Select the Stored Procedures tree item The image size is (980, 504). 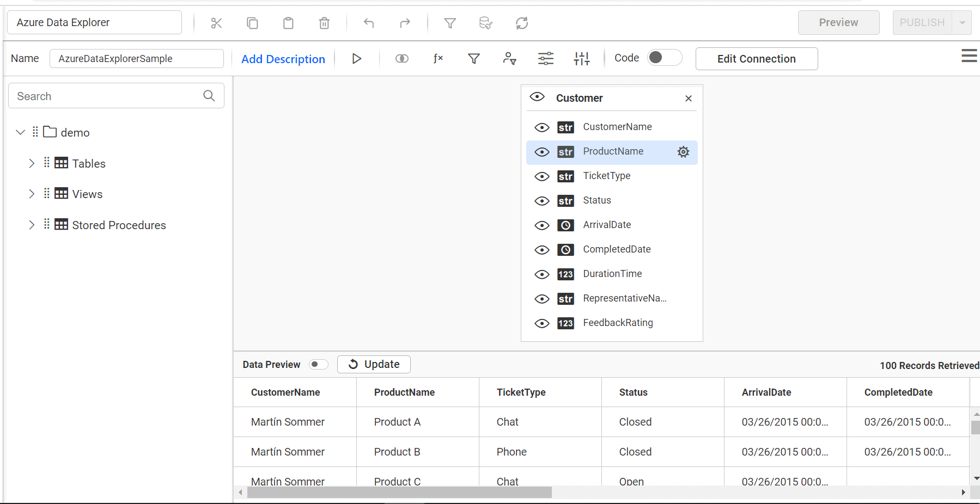(119, 225)
